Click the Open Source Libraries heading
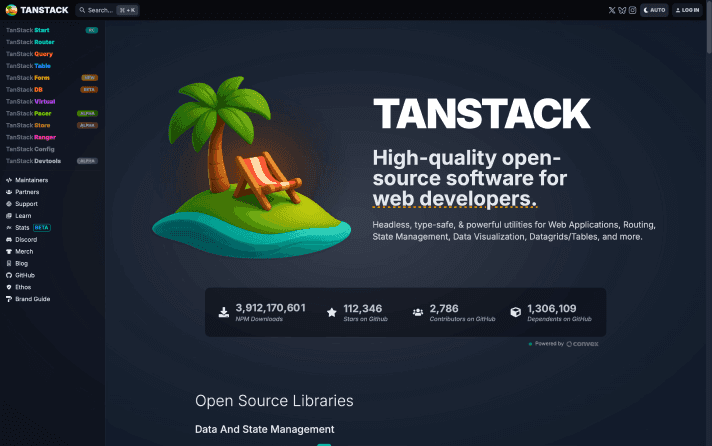The height and width of the screenshot is (446, 712). [274, 401]
